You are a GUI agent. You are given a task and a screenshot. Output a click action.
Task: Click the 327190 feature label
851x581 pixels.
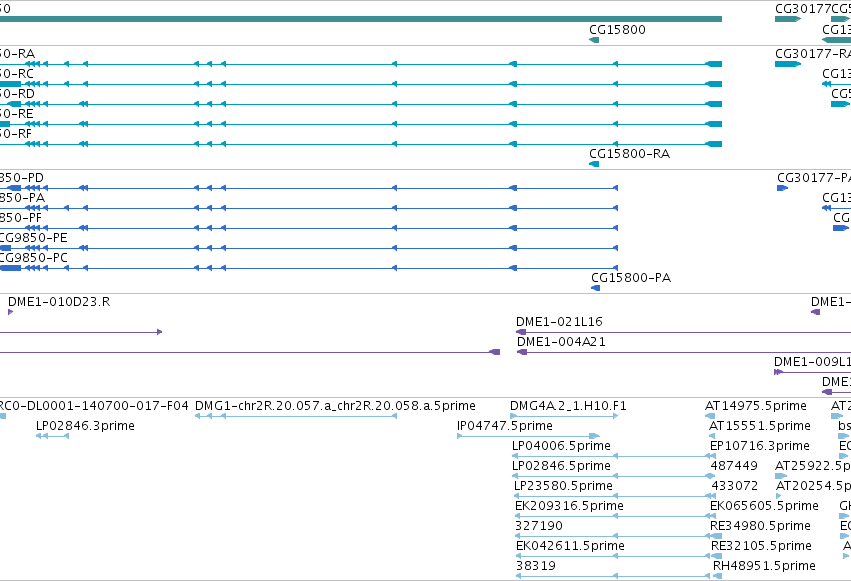coord(539,526)
